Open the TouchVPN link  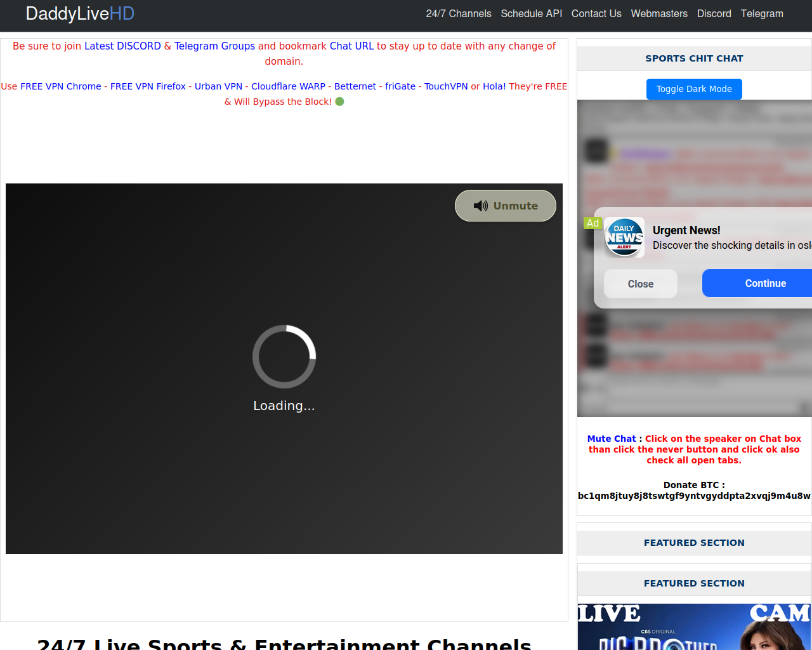[x=446, y=86]
